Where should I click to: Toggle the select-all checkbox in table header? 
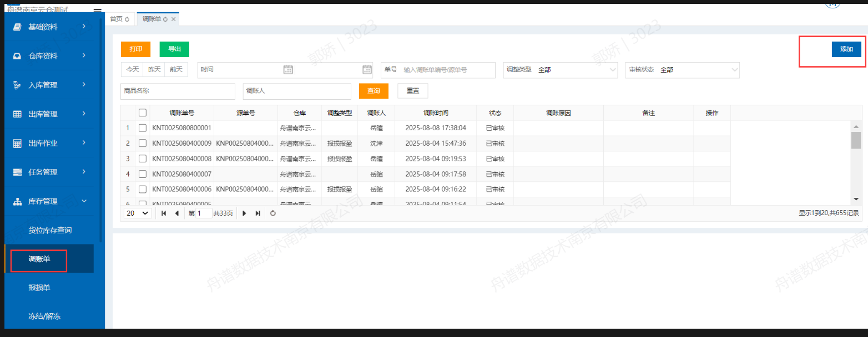pos(143,113)
